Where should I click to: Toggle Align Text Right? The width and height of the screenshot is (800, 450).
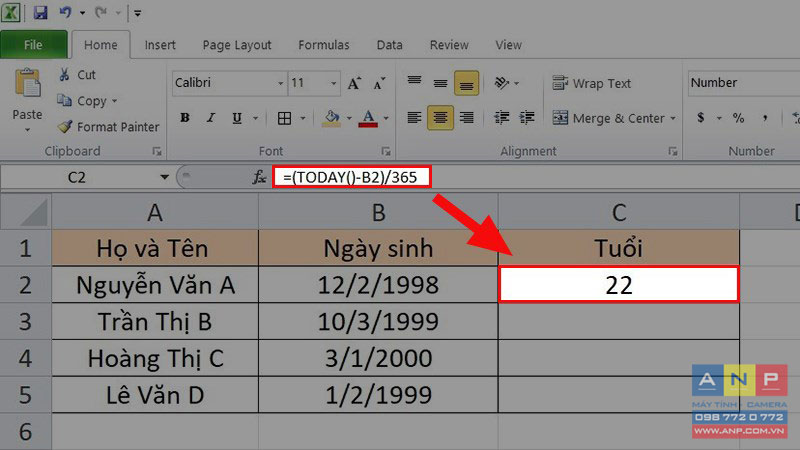[x=466, y=118]
